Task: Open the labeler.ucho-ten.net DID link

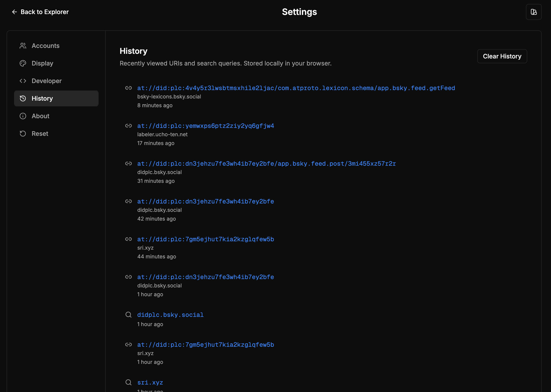Action: [206, 126]
